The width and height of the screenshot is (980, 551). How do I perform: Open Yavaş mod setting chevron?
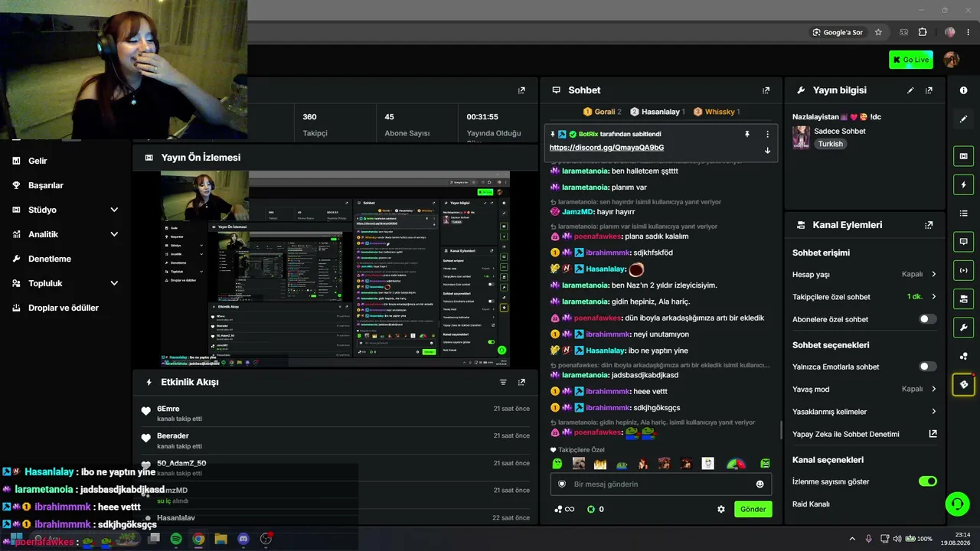(933, 389)
